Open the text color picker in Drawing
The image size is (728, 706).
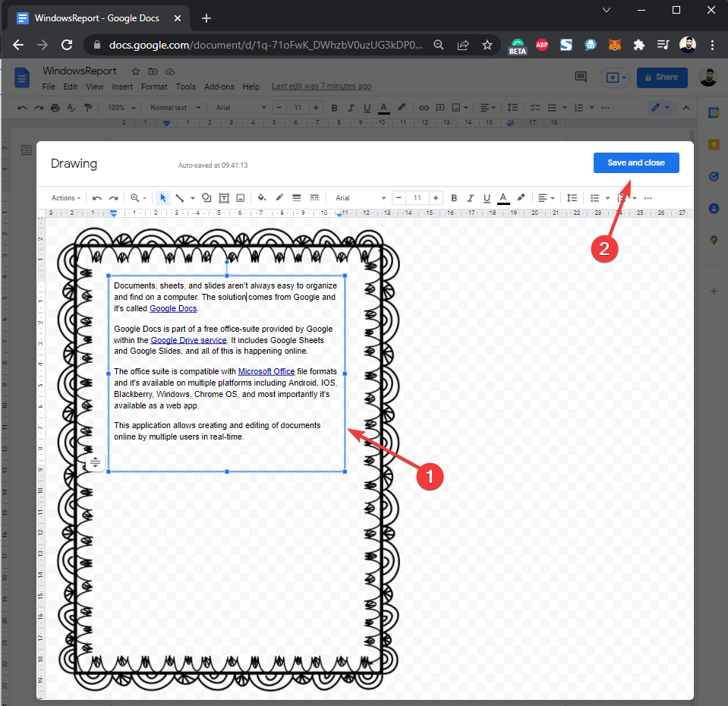click(503, 198)
